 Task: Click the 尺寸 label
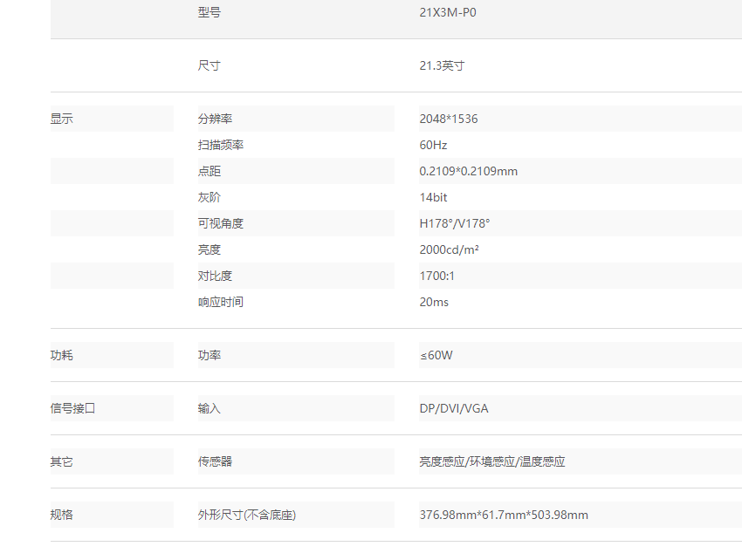[x=210, y=65]
